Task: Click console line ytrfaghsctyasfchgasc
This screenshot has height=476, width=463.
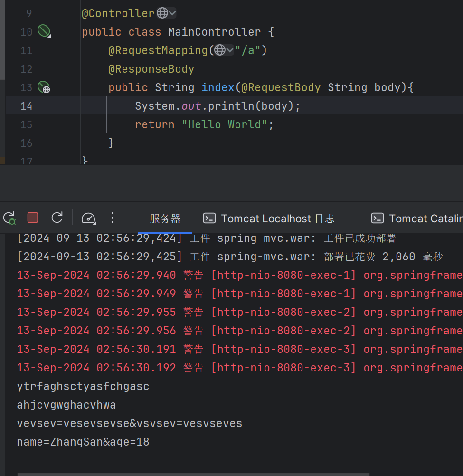Action: [83, 386]
